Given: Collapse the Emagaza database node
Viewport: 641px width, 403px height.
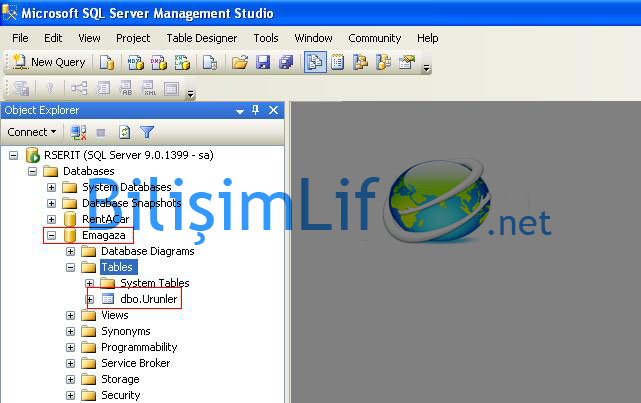Looking at the screenshot, I should click(x=51, y=235).
